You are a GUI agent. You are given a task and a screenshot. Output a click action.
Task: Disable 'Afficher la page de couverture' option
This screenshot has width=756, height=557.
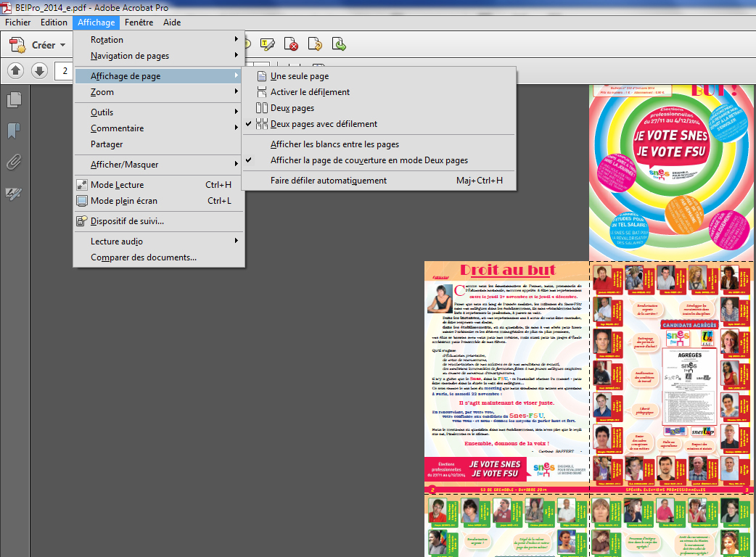coord(369,160)
